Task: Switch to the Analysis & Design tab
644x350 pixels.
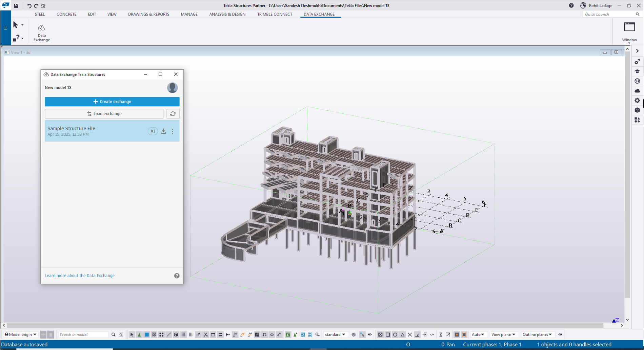Action: (227, 14)
